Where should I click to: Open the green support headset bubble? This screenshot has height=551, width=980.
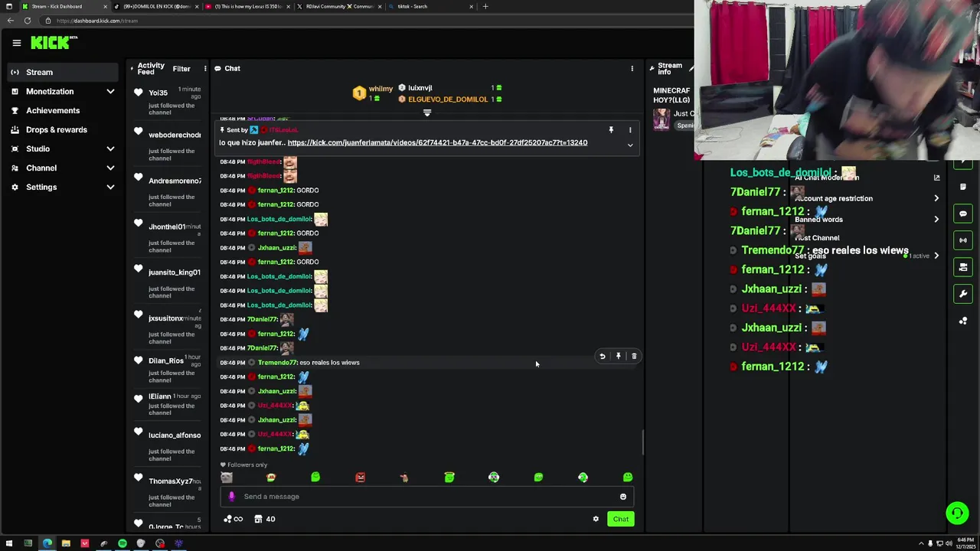957,513
